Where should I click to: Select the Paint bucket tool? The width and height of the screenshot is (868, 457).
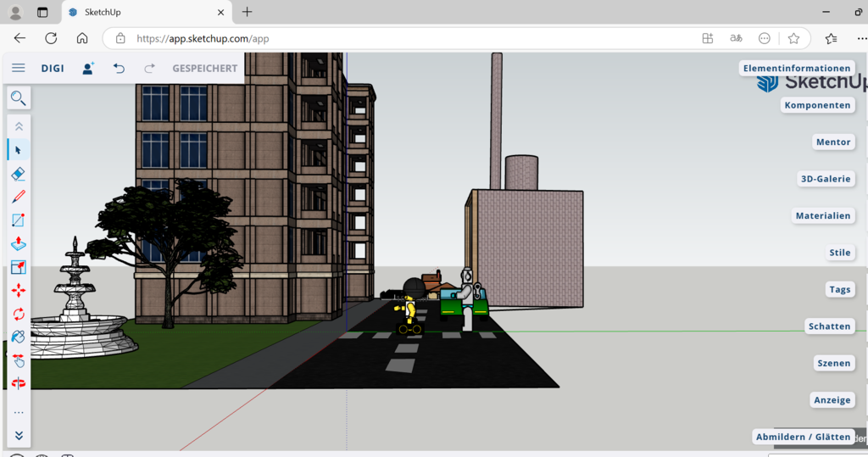coord(18,337)
